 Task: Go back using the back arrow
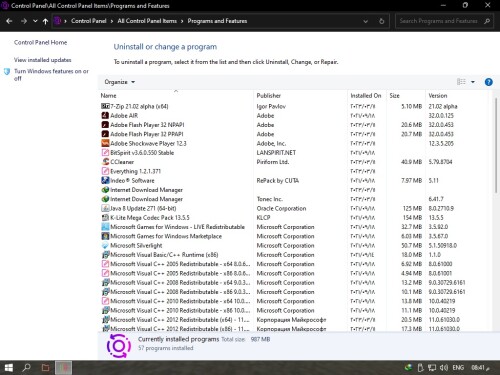tap(9, 21)
